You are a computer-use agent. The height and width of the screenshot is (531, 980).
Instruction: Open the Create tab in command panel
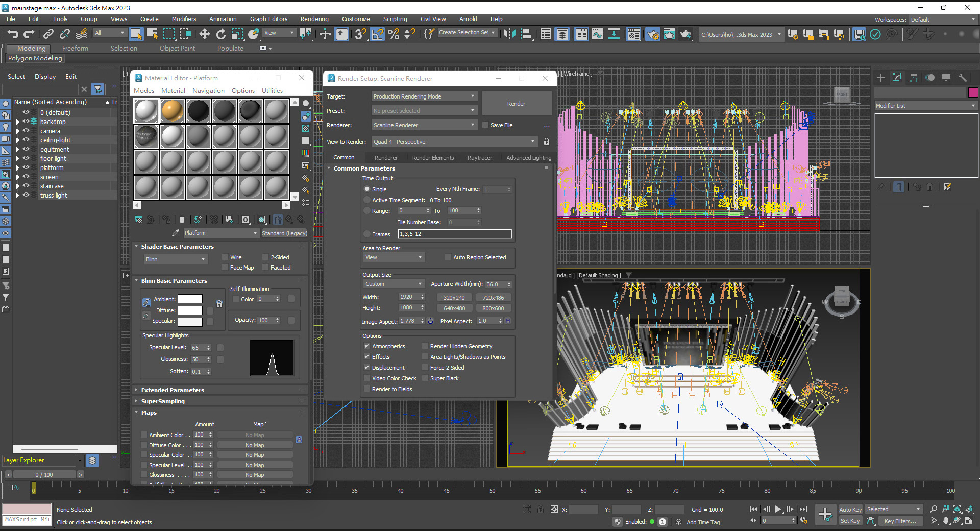881,78
